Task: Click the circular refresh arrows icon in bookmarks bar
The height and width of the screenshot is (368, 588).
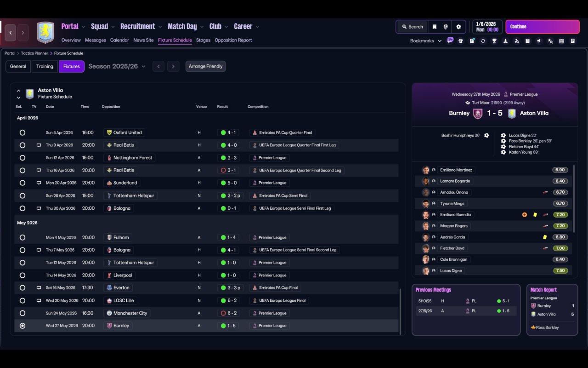Action: (x=483, y=41)
